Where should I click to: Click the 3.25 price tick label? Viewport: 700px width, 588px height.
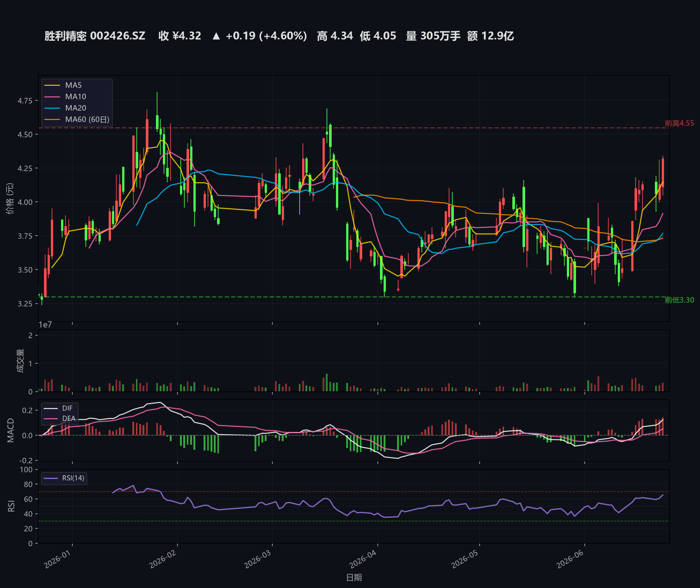tap(25, 304)
